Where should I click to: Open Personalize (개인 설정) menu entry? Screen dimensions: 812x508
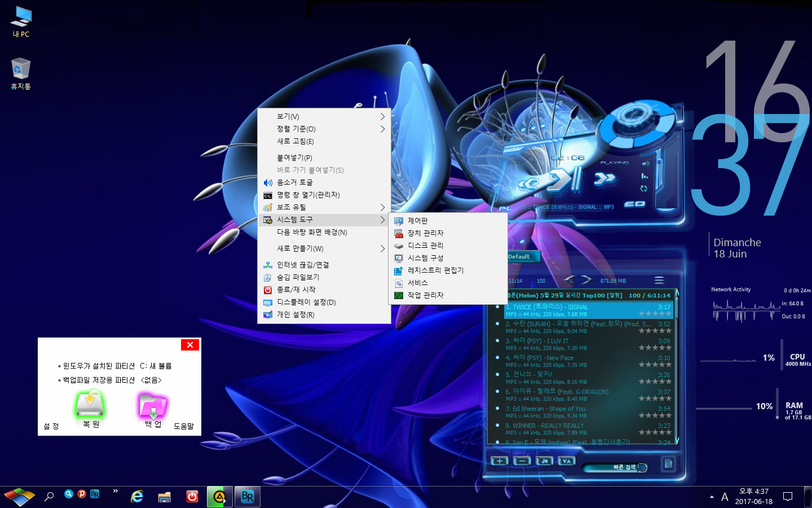324,314
